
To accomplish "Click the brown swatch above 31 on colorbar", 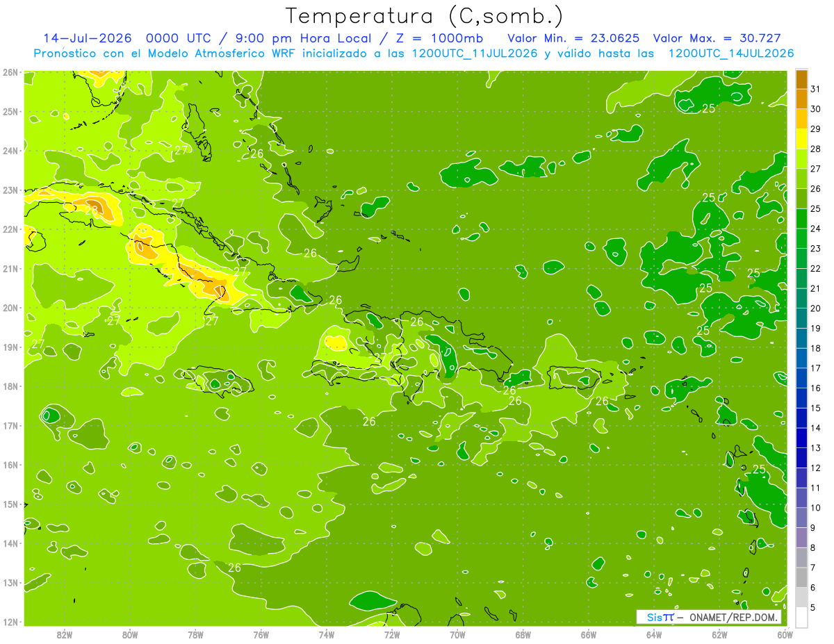I will 801,80.
